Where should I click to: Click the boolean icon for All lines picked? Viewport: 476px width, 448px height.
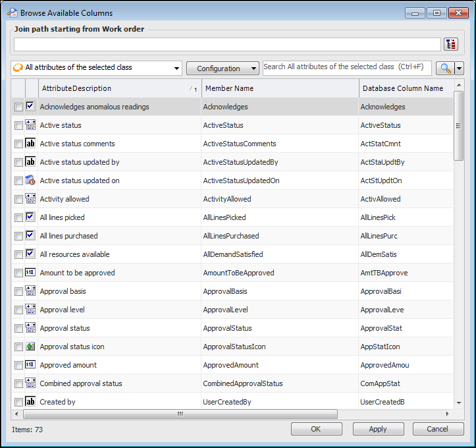pos(30,217)
